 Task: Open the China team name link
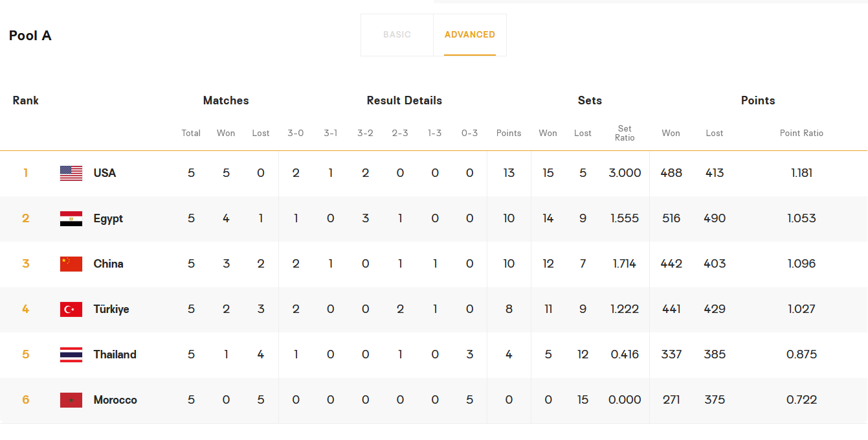pos(108,264)
